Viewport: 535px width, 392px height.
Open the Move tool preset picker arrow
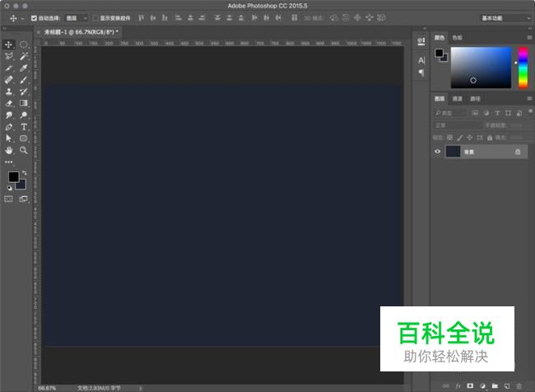coord(22,18)
